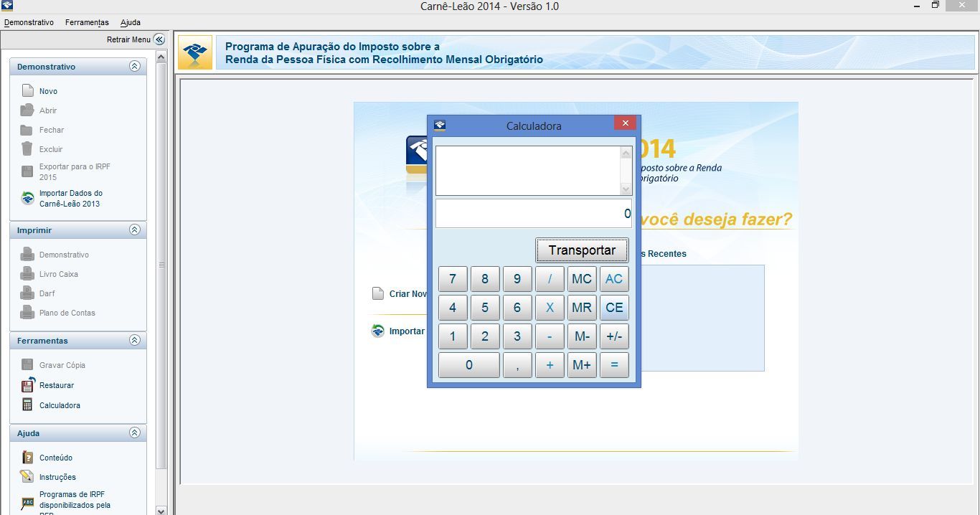Click the calculator AC key
This screenshot has width=980, height=515.
[614, 279]
